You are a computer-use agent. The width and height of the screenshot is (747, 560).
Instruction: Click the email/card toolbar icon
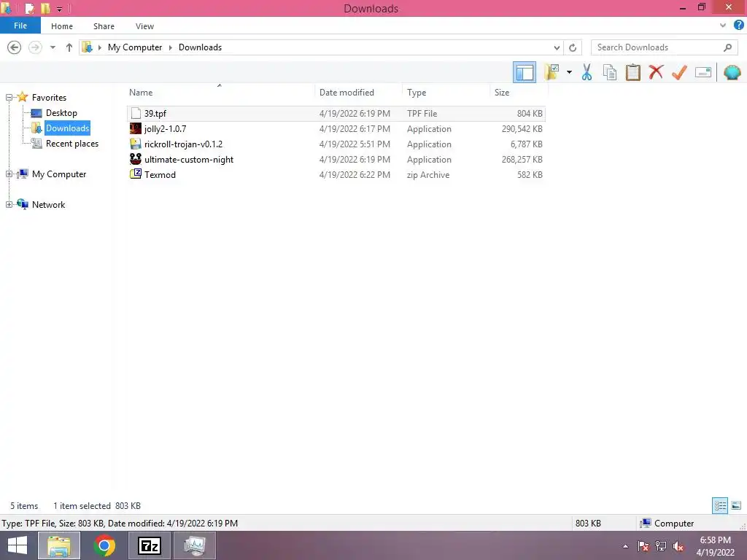703,72
